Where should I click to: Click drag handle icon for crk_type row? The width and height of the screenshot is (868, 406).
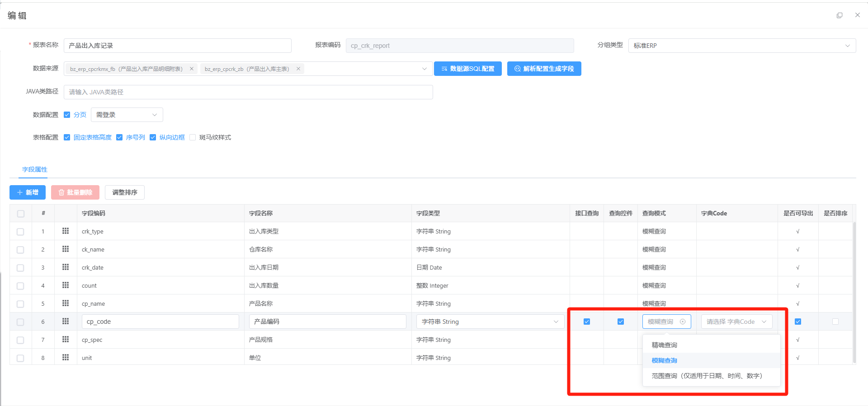[x=66, y=231]
